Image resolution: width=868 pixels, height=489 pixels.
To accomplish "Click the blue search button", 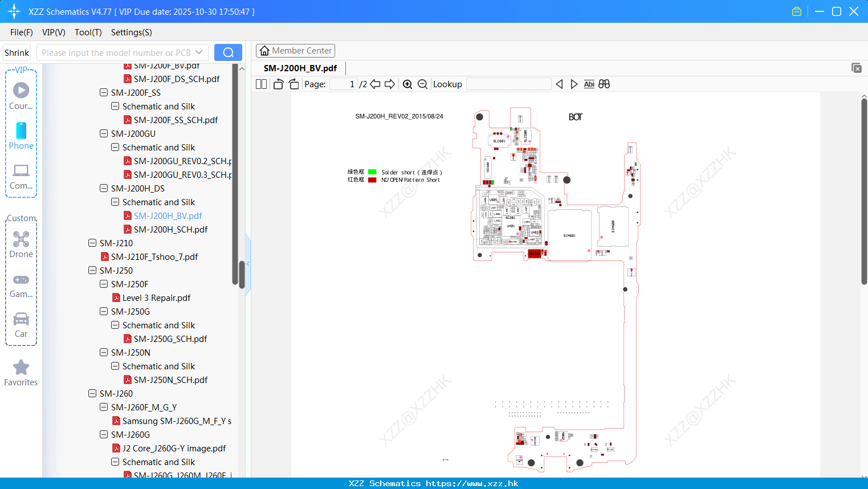I will (228, 52).
